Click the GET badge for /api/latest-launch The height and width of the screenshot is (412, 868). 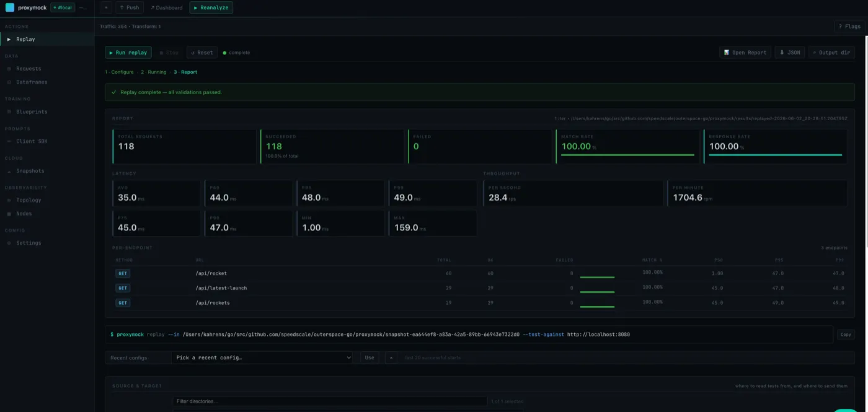point(123,288)
